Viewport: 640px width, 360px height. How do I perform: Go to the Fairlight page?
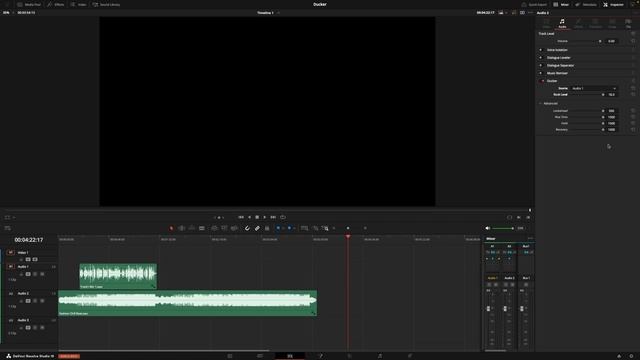(380, 356)
